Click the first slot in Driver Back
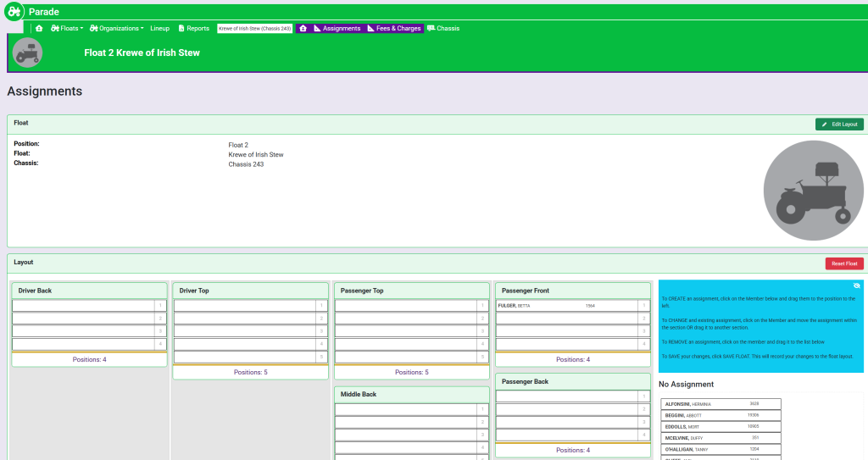Screen dimensions: 868x460 pyautogui.click(x=83, y=305)
